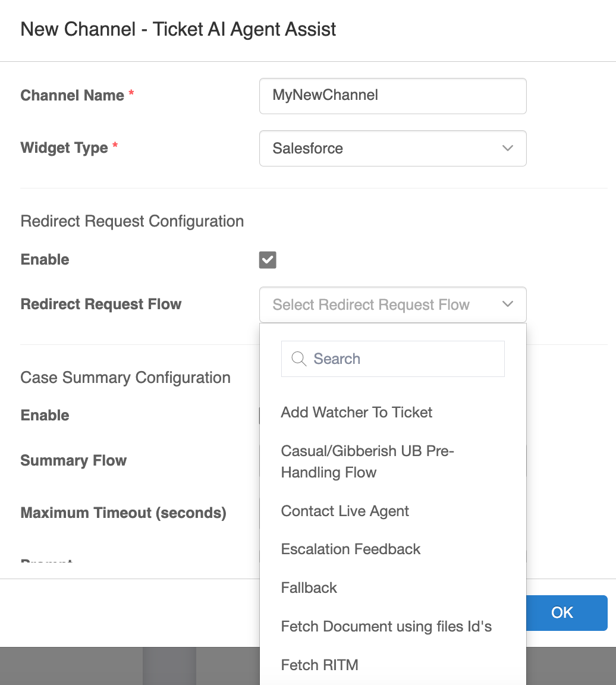Select Contact Live Agent flow
Image resolution: width=616 pixels, height=685 pixels.
[345, 511]
